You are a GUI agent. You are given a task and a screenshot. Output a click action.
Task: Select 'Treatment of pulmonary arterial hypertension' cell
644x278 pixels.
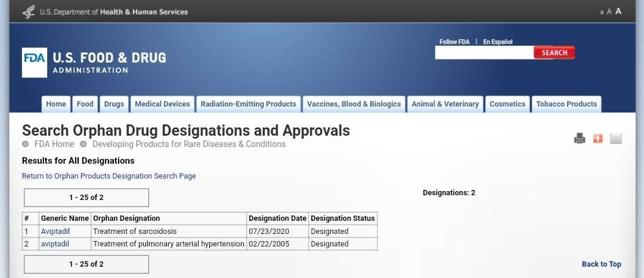click(169, 244)
